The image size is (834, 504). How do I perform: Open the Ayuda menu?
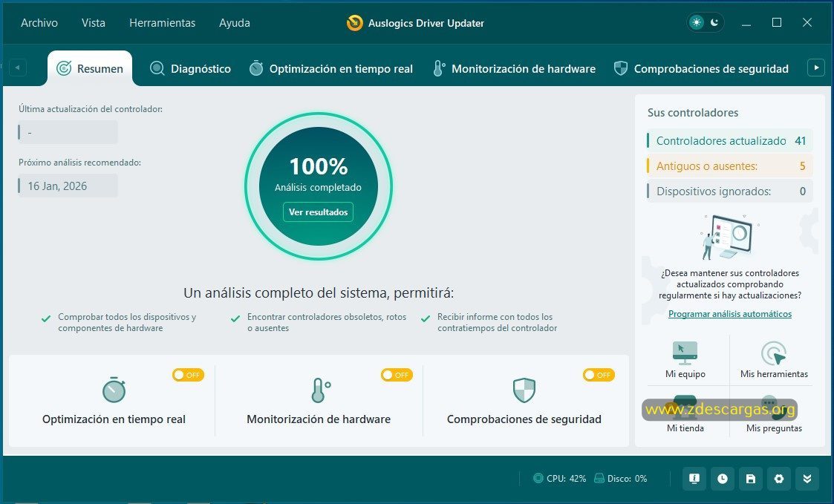(x=235, y=23)
